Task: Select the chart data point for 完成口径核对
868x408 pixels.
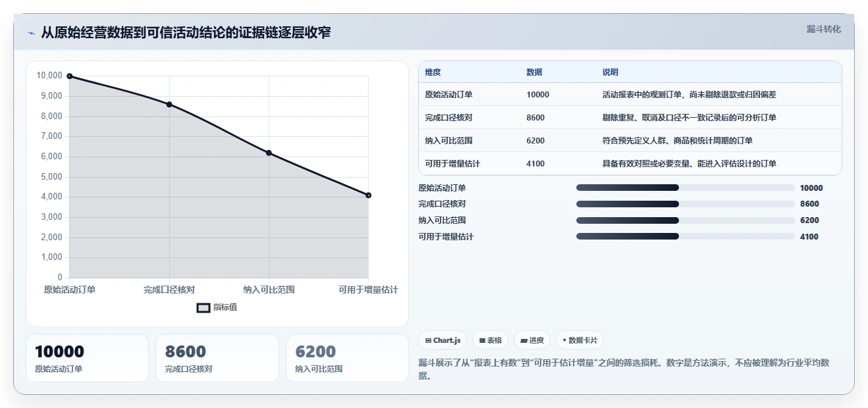Action: pyautogui.click(x=169, y=105)
